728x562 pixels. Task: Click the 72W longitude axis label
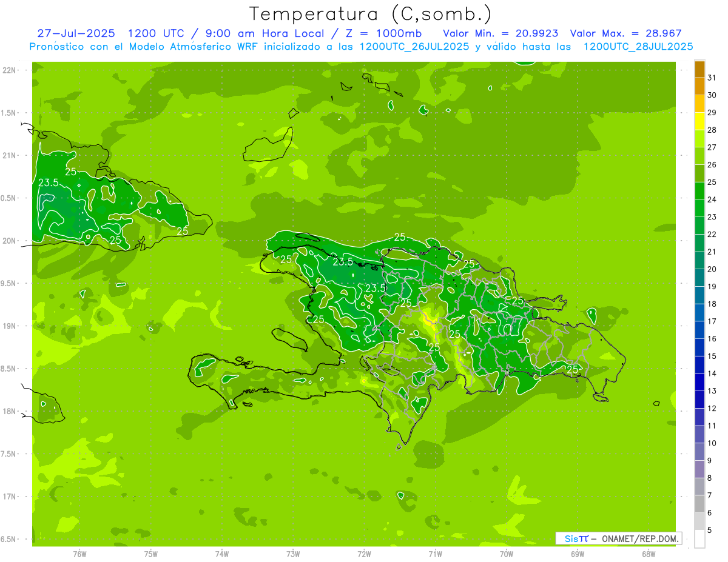364,554
